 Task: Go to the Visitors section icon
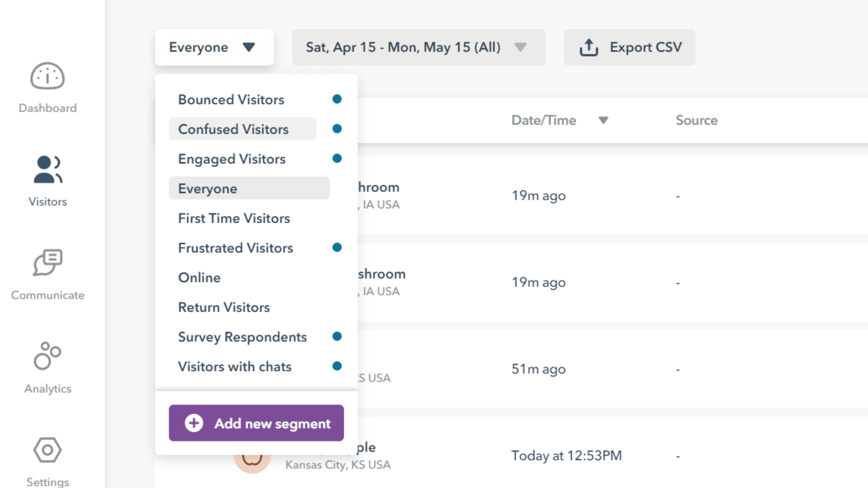[x=48, y=170]
